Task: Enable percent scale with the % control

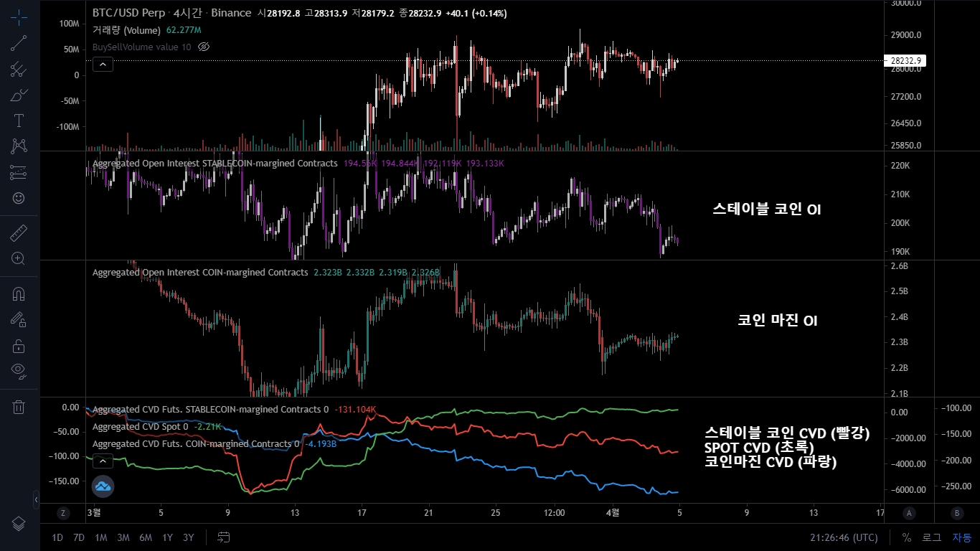Action: pos(907,537)
